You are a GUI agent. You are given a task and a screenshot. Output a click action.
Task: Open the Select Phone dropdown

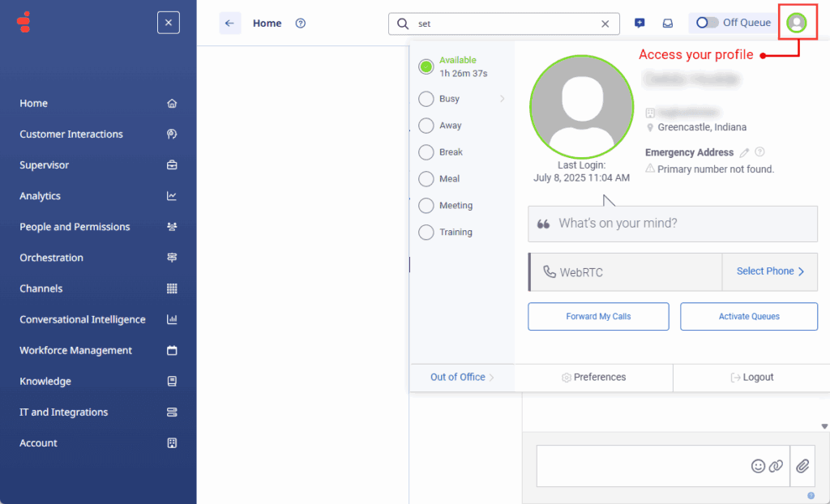click(x=769, y=271)
